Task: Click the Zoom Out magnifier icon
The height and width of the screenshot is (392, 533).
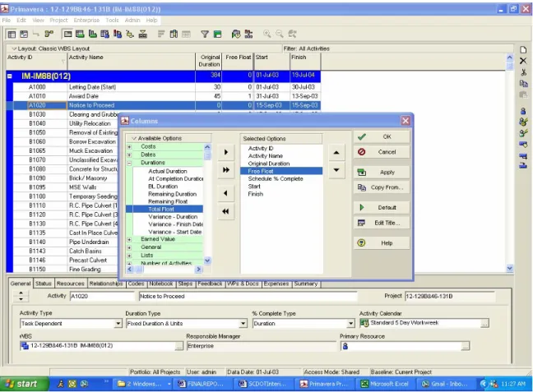Action: tap(280, 34)
